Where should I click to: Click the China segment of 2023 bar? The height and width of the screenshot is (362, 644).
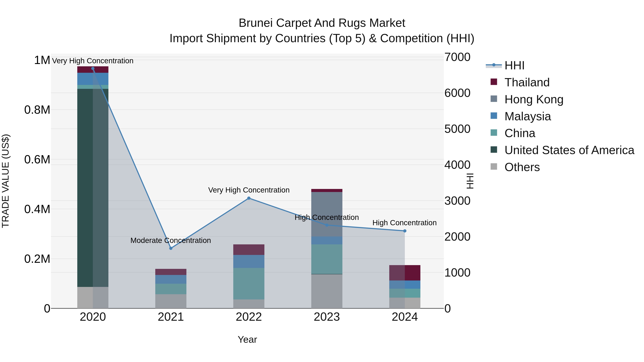tap(327, 259)
